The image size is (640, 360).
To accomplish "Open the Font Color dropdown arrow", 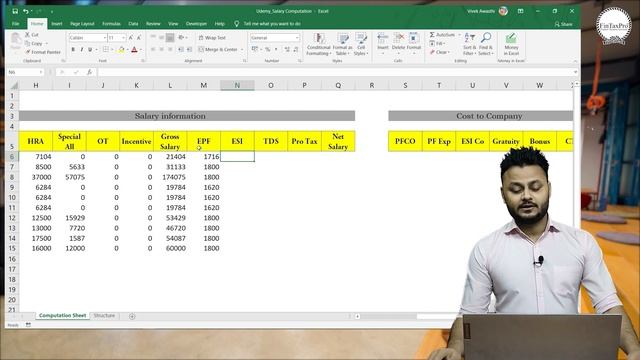I will coord(141,49).
